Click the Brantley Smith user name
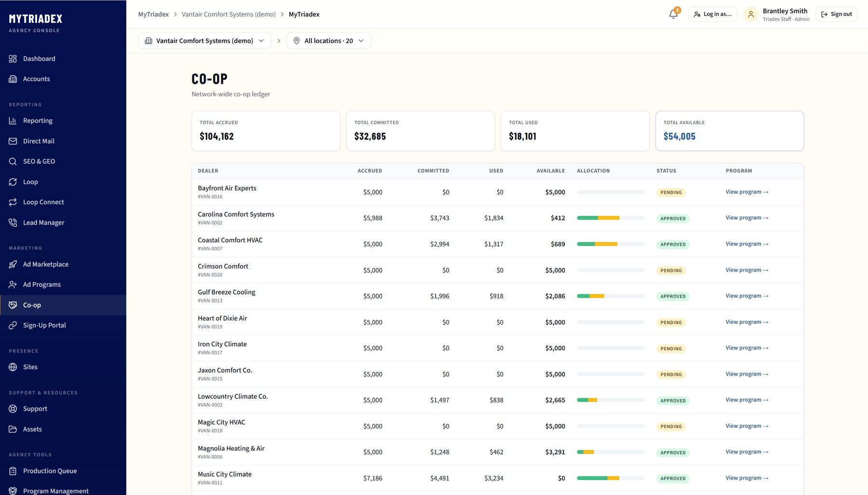This screenshot has width=868, height=495. 785,11
